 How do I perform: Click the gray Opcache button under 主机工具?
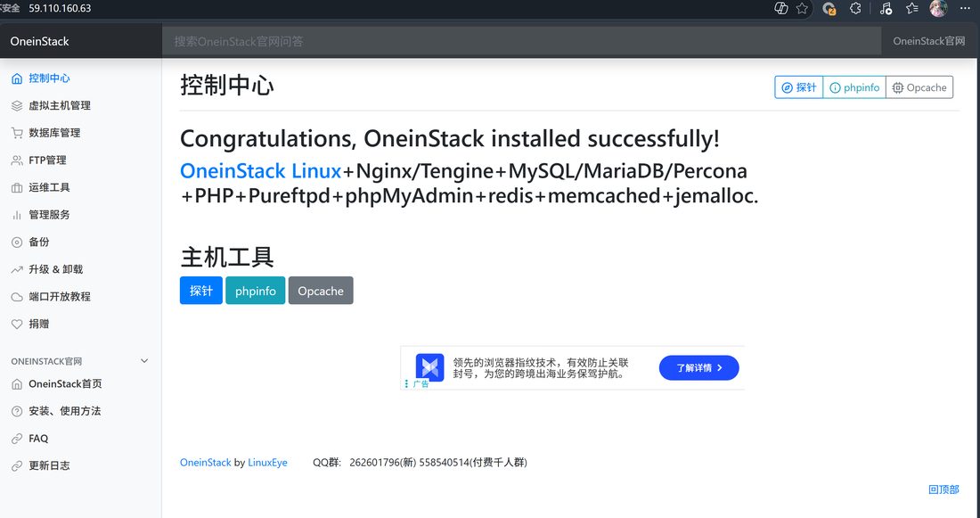(321, 291)
